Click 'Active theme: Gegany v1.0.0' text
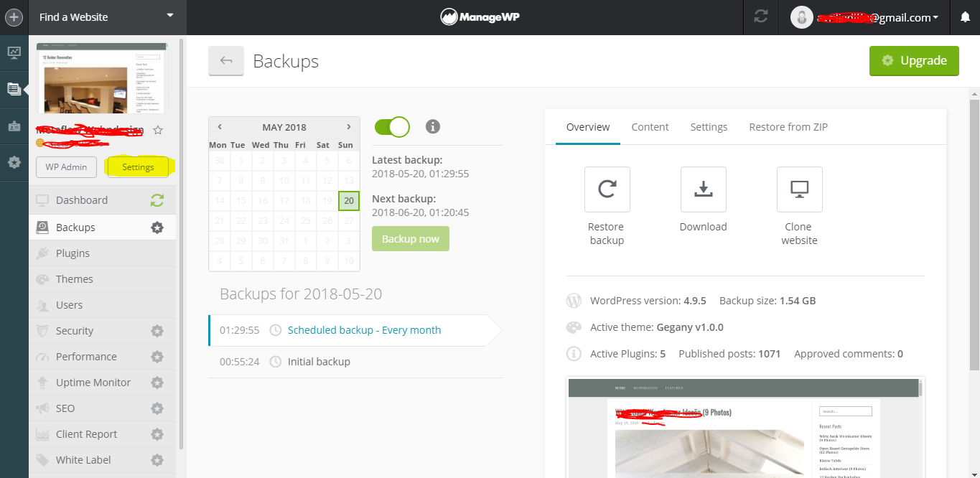 point(657,327)
